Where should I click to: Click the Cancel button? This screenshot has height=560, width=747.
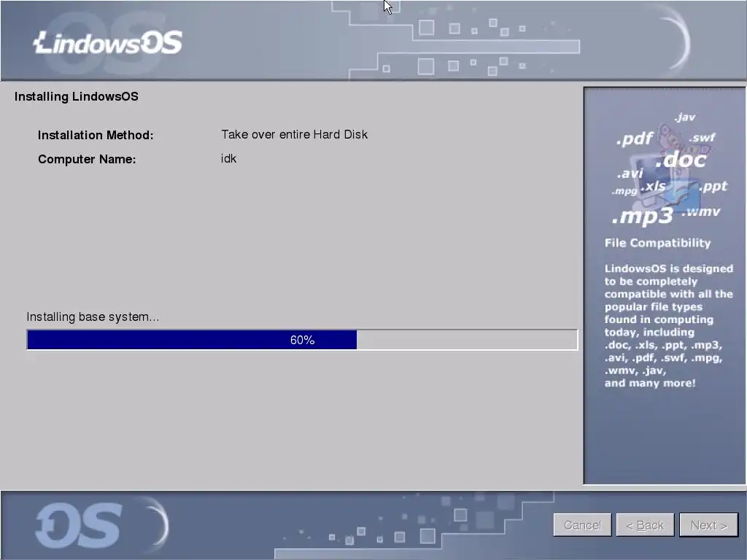(582, 525)
